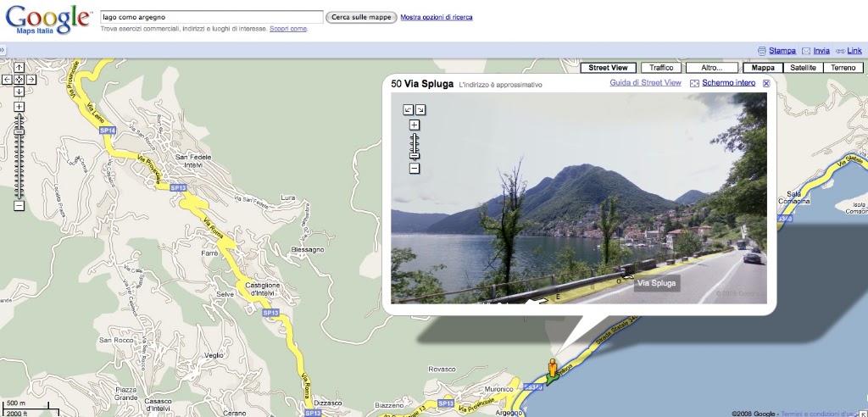Open Guida di Street View link
This screenshot has height=417, width=868.
coord(645,83)
